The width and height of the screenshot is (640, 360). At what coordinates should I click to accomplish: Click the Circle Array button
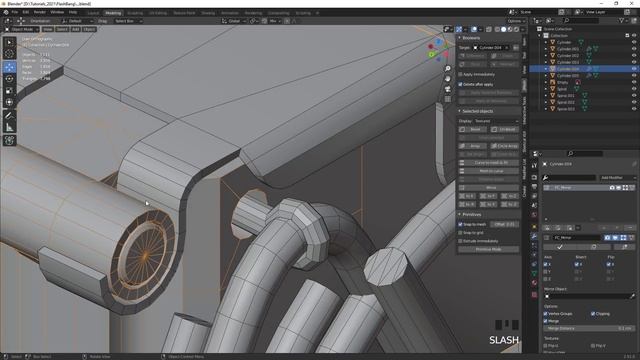504,146
